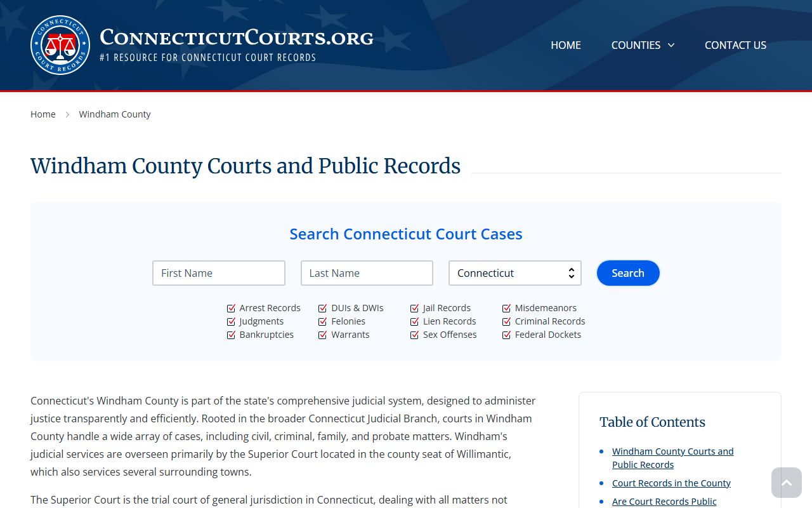Image resolution: width=812 pixels, height=508 pixels.
Task: Click the Felonies check icon
Action: tap(323, 321)
